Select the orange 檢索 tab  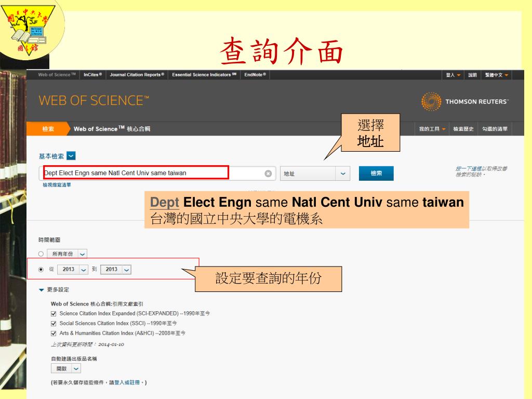point(48,129)
